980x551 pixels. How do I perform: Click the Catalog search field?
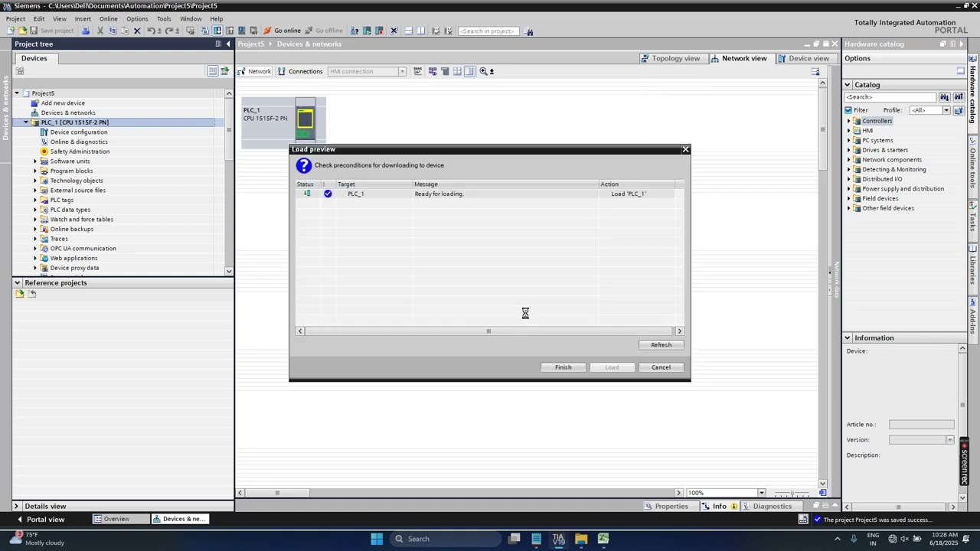point(890,97)
